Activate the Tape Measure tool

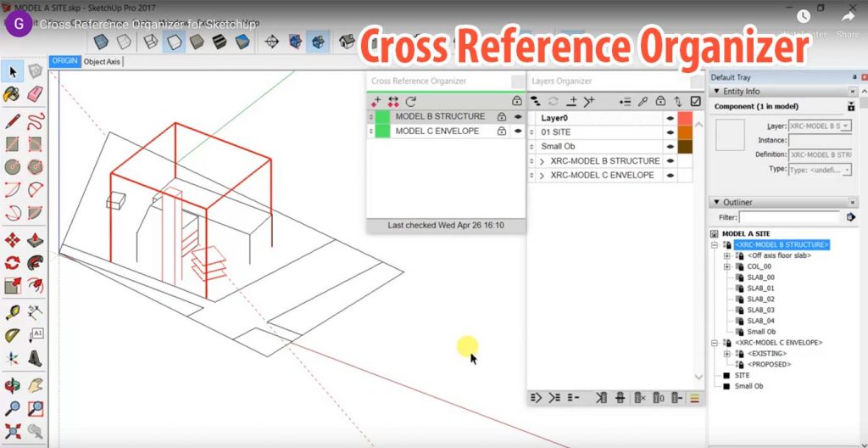tap(13, 311)
